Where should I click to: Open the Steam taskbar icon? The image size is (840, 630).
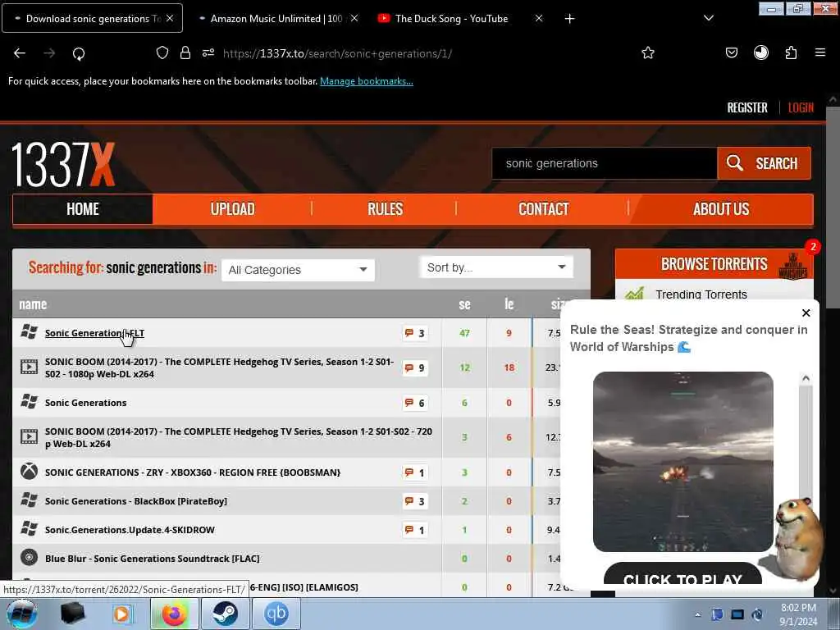226,614
